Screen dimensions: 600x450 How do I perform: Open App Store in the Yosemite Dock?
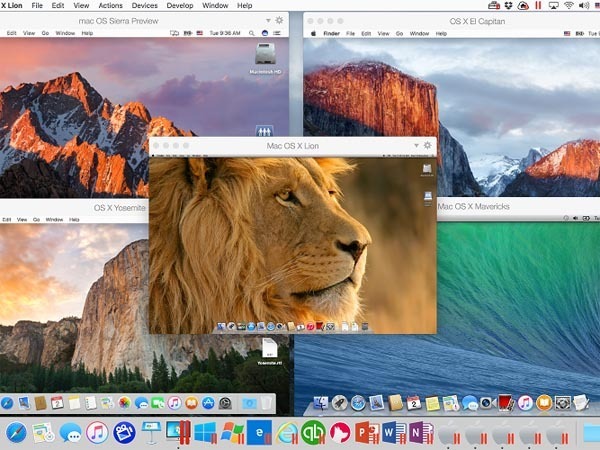point(208,403)
